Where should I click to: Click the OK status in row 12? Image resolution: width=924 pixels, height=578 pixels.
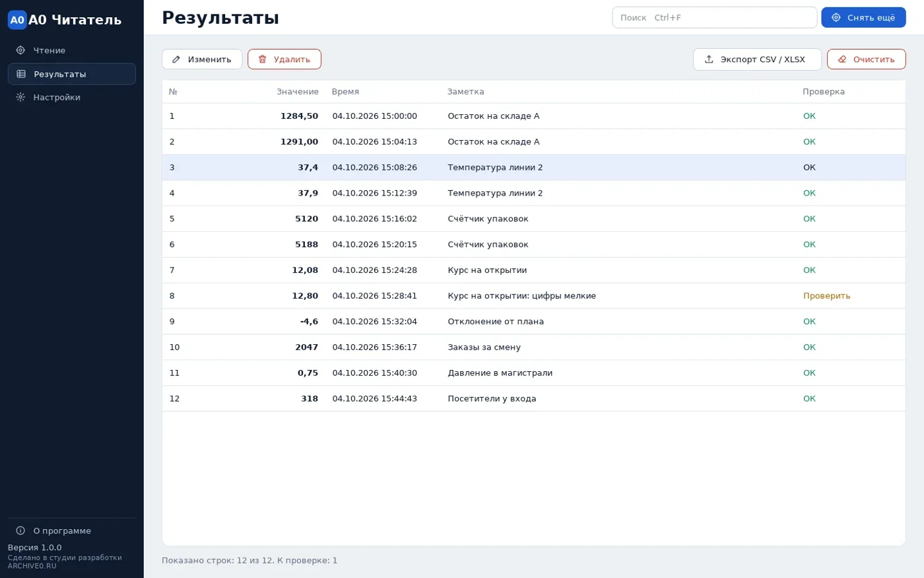point(809,399)
